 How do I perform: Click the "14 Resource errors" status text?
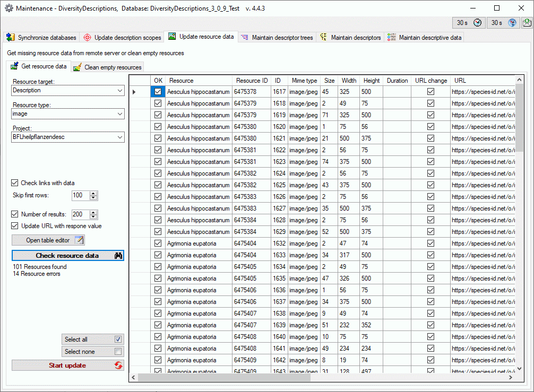[x=37, y=274]
